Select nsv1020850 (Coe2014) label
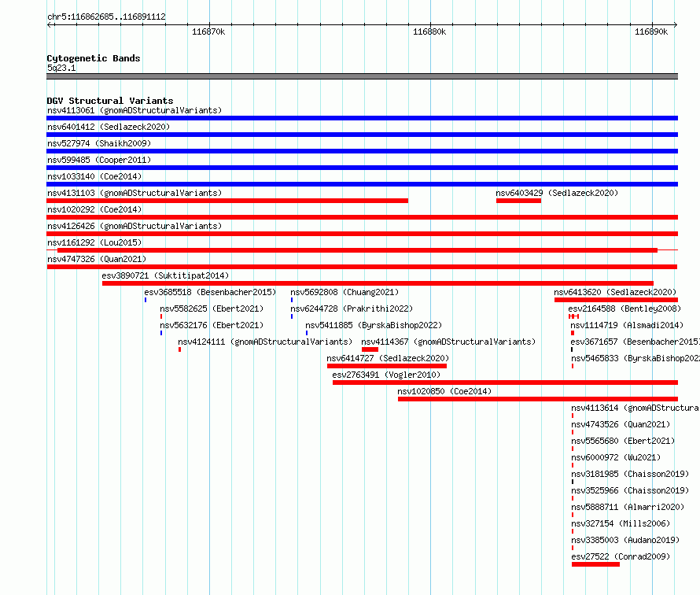The image size is (700, 595). [444, 391]
